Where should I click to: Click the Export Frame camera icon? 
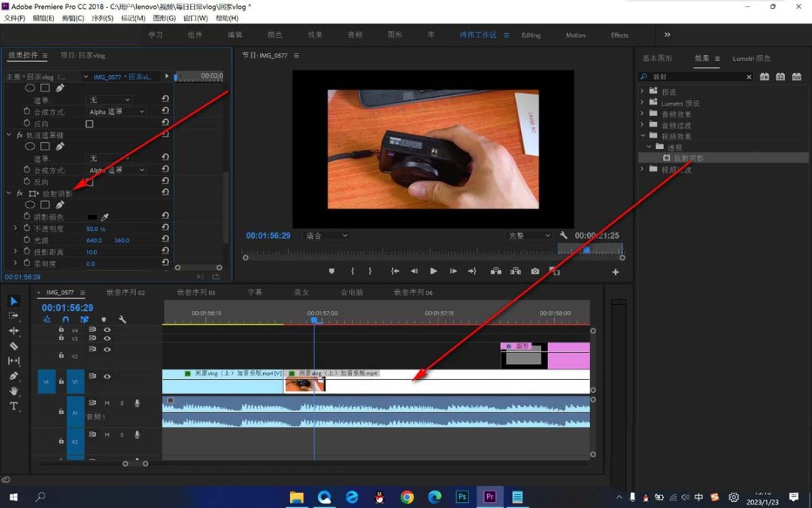click(535, 271)
